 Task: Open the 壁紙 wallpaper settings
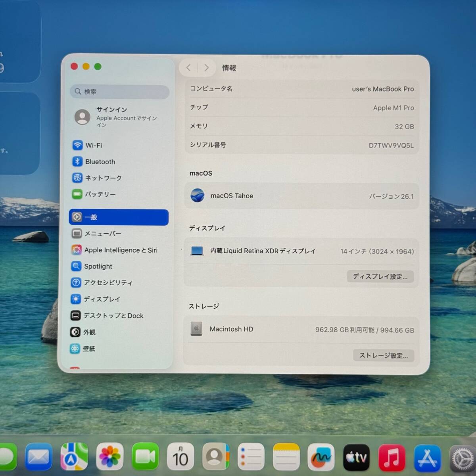coord(88,349)
